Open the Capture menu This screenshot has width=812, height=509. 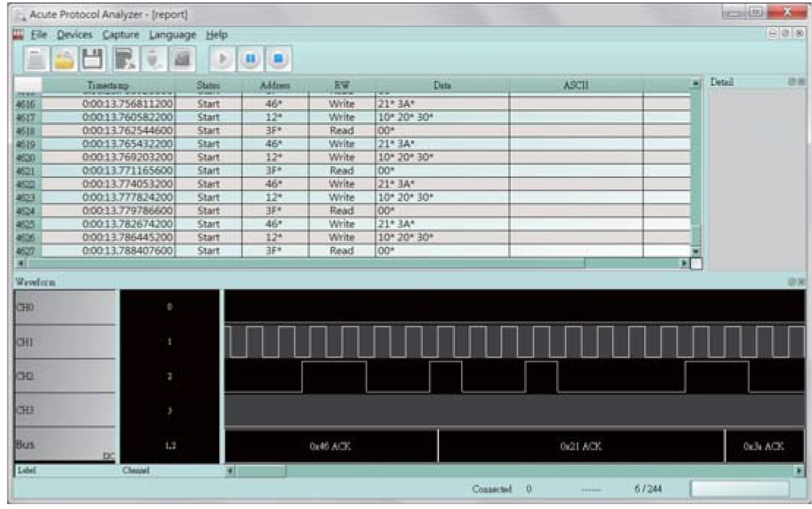pos(121,34)
